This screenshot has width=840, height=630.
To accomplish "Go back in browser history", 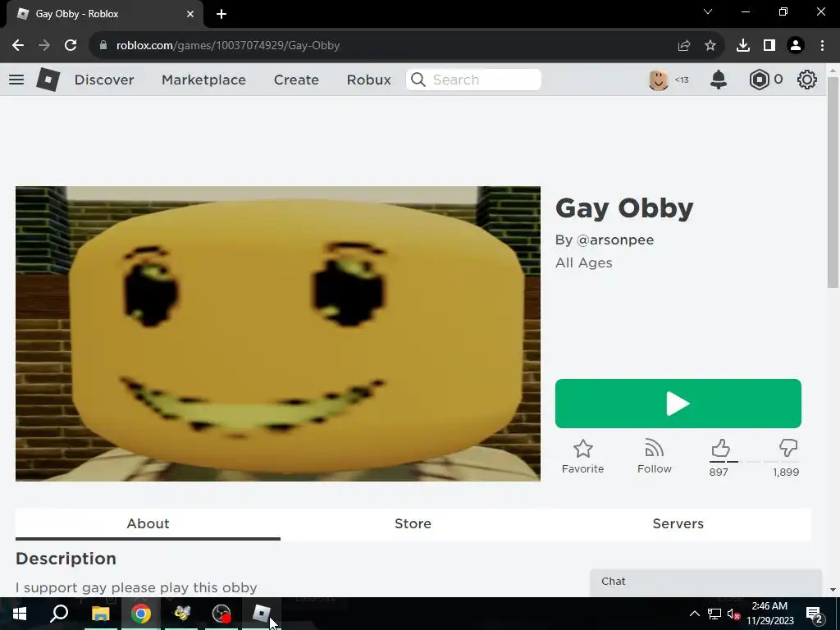I will pyautogui.click(x=18, y=46).
